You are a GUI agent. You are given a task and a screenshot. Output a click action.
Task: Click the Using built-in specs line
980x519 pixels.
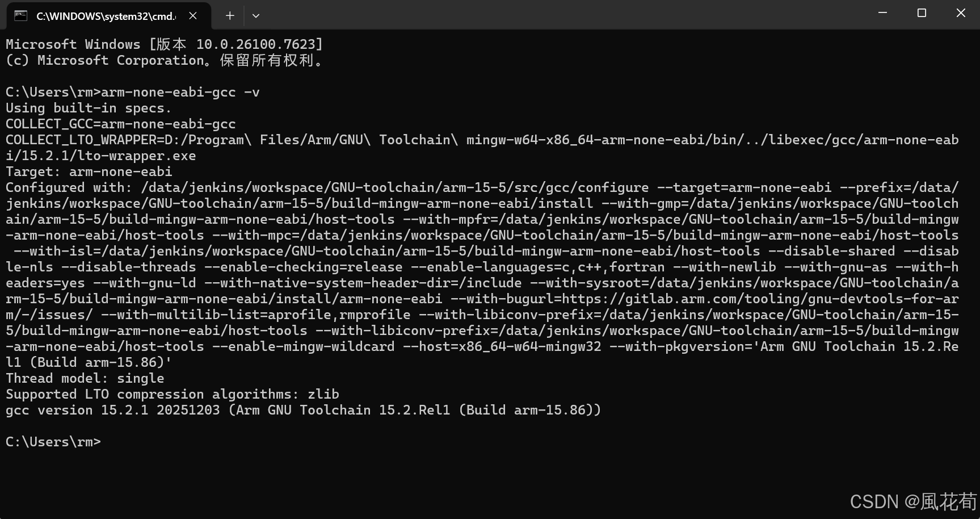click(x=89, y=108)
